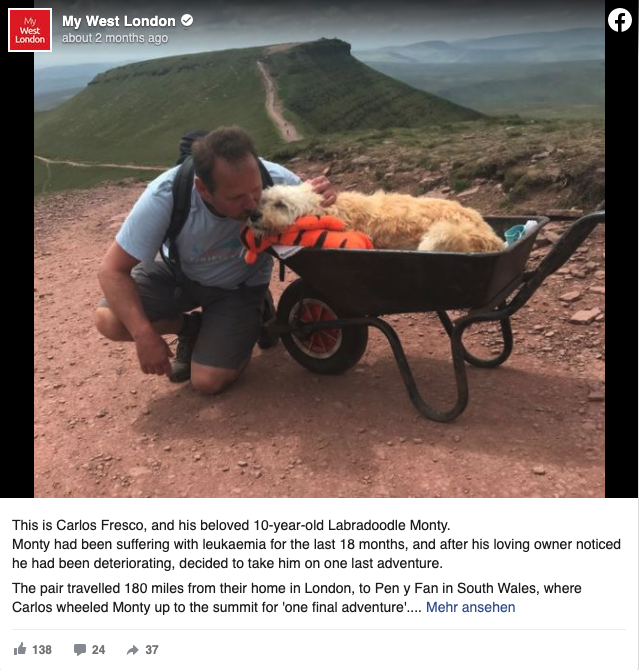Click the My West London red logo
The image size is (639, 670).
[x=30, y=30]
